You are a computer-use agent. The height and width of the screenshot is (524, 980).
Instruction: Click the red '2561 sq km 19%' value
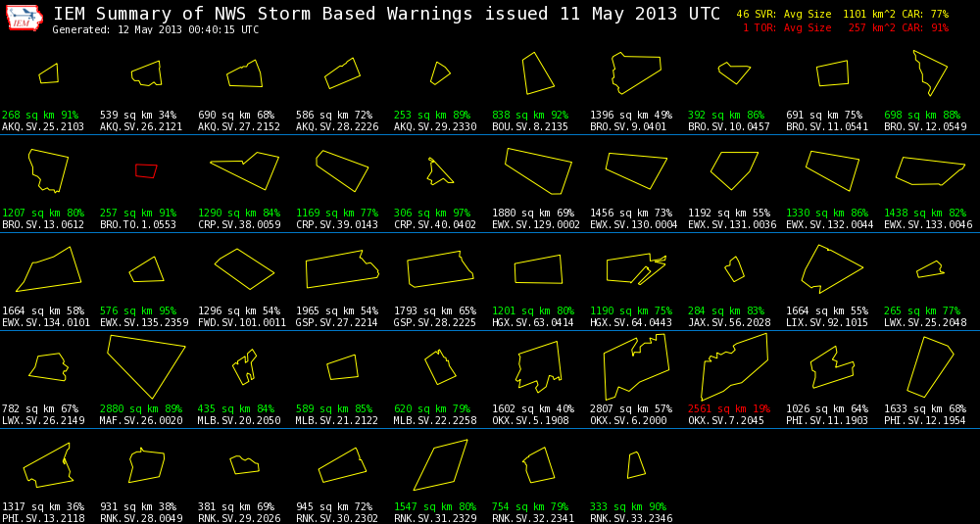(729, 408)
